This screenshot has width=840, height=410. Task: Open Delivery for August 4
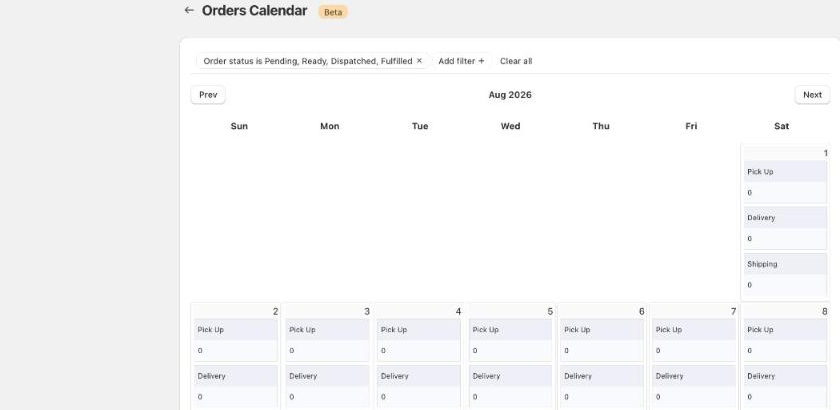[x=419, y=387]
